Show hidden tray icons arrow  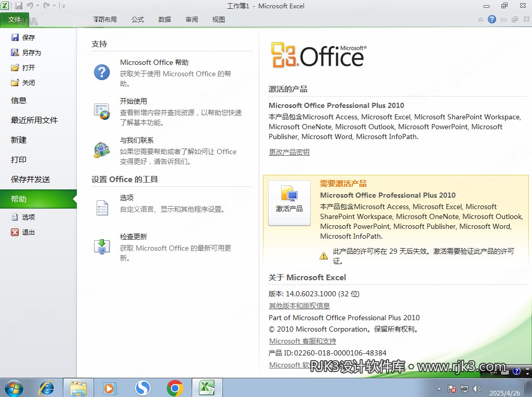click(440, 389)
